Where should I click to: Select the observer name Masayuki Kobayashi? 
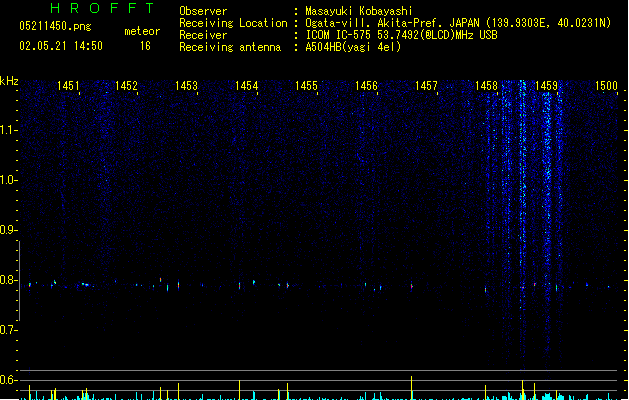tap(359, 11)
